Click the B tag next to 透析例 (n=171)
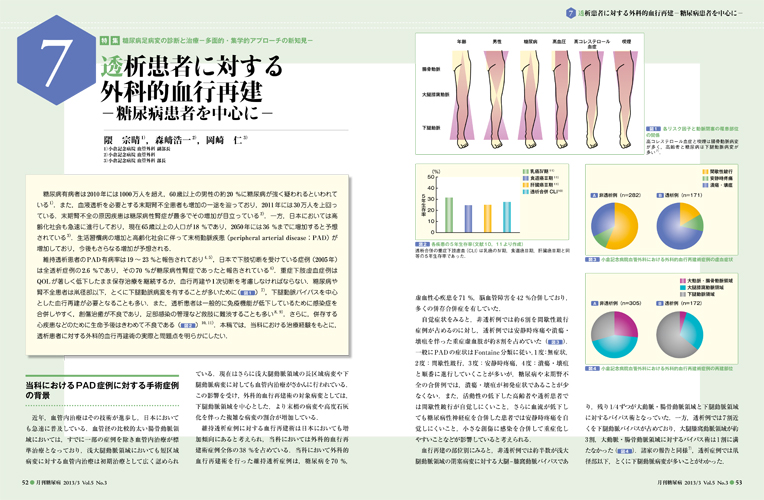 click(x=659, y=195)
